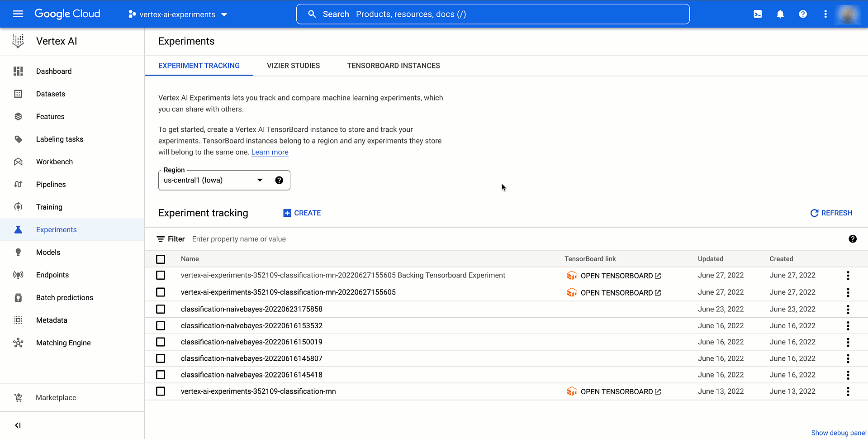Click the Batch predictions icon
This screenshot has width=868, height=439.
point(18,297)
